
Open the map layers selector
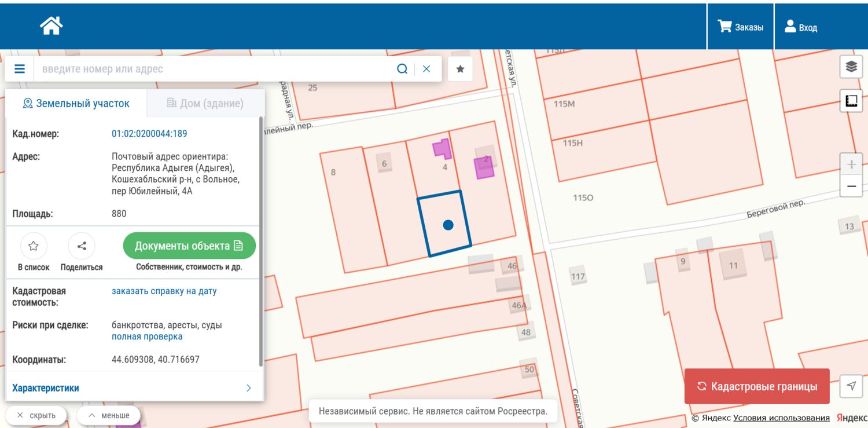pyautogui.click(x=851, y=67)
